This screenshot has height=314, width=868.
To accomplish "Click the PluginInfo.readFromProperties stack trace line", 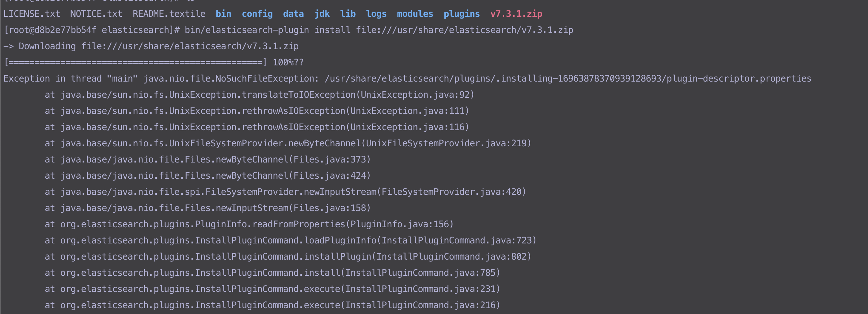I will [249, 224].
